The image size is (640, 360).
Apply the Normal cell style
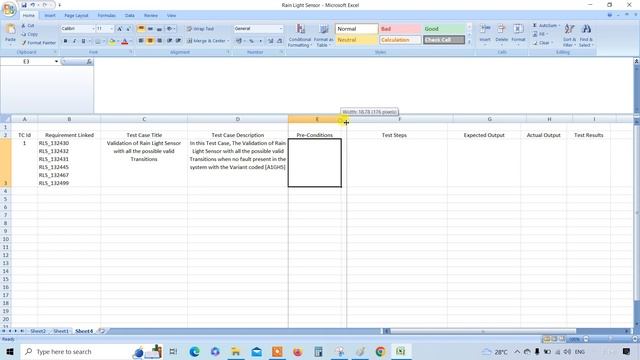357,29
